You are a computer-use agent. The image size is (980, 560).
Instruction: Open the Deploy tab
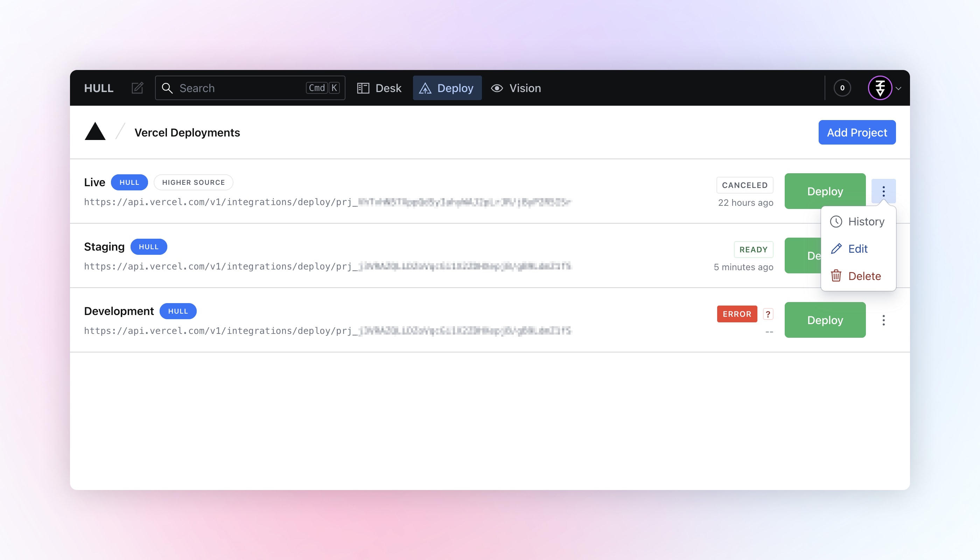[x=447, y=88]
